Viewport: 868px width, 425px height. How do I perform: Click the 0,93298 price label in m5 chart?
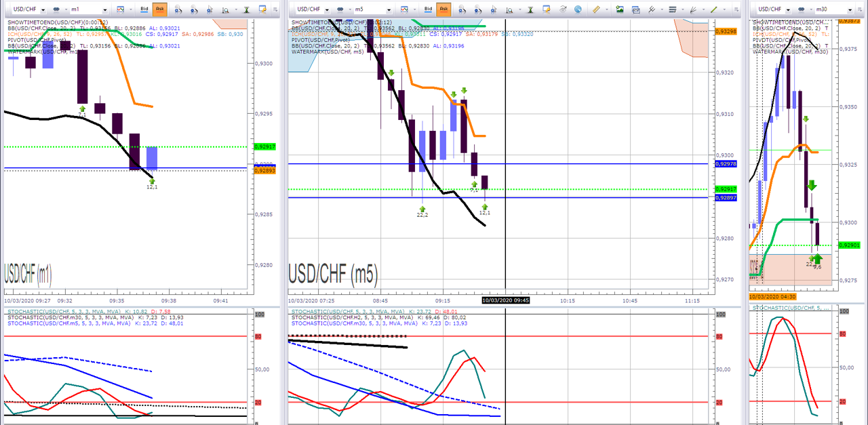click(726, 31)
